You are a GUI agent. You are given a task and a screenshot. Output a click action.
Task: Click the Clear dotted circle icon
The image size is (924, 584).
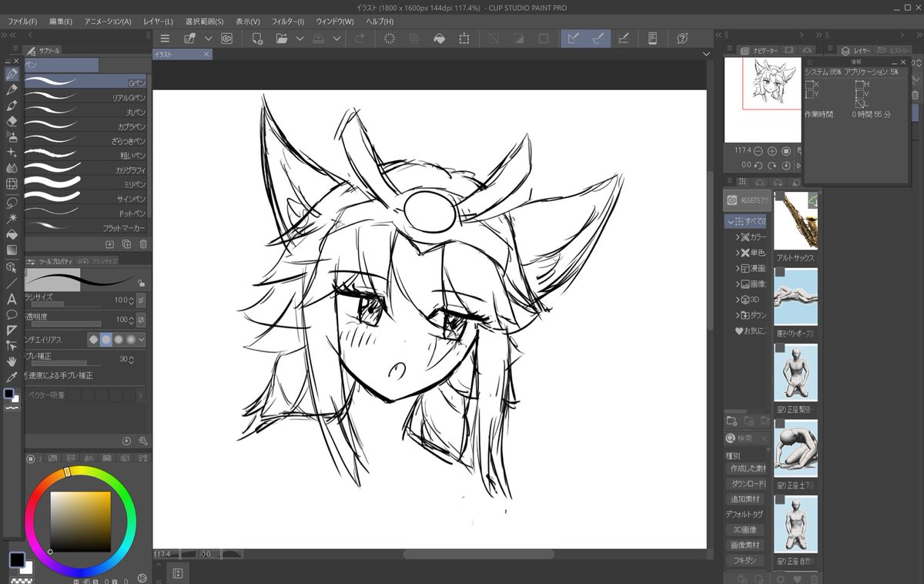390,39
